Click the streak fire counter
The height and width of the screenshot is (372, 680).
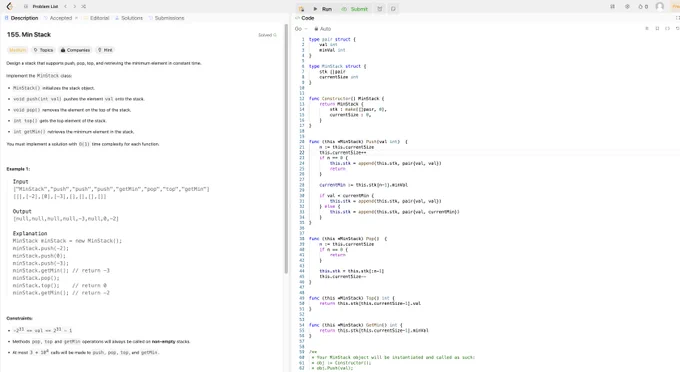tap(643, 7)
